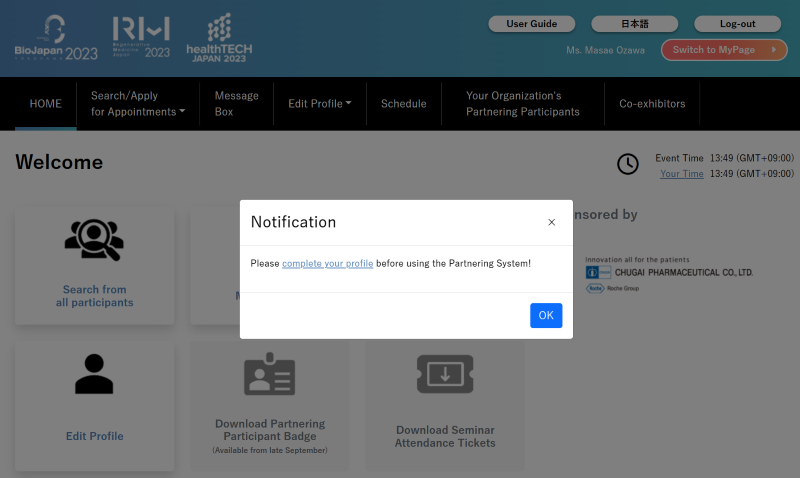Follow the complete your profile link
Image resolution: width=800 pixels, height=478 pixels.
[328, 263]
